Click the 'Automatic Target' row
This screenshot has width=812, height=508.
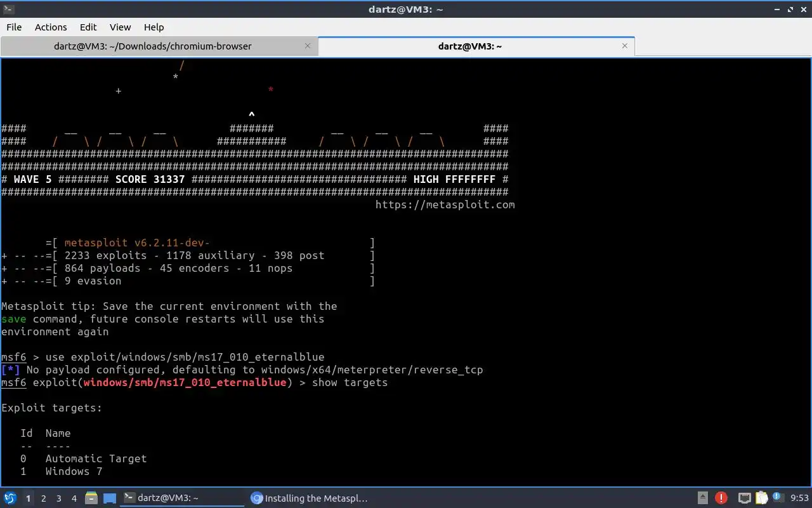point(83,458)
